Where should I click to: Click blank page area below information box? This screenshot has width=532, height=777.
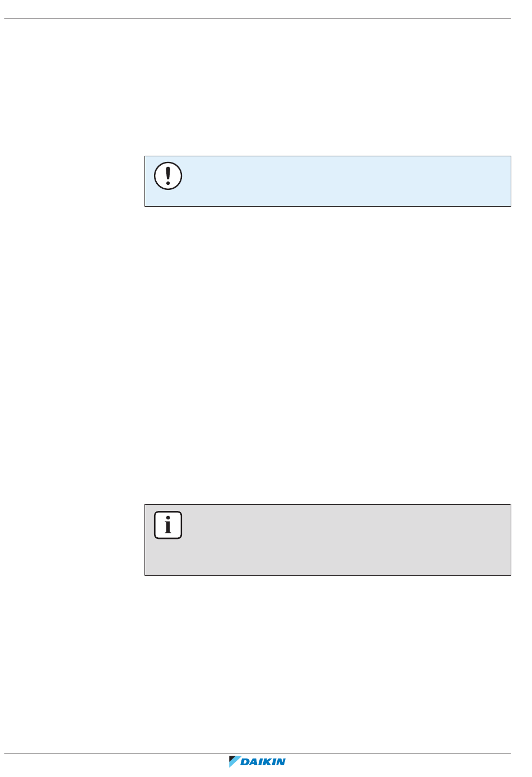coord(328,664)
